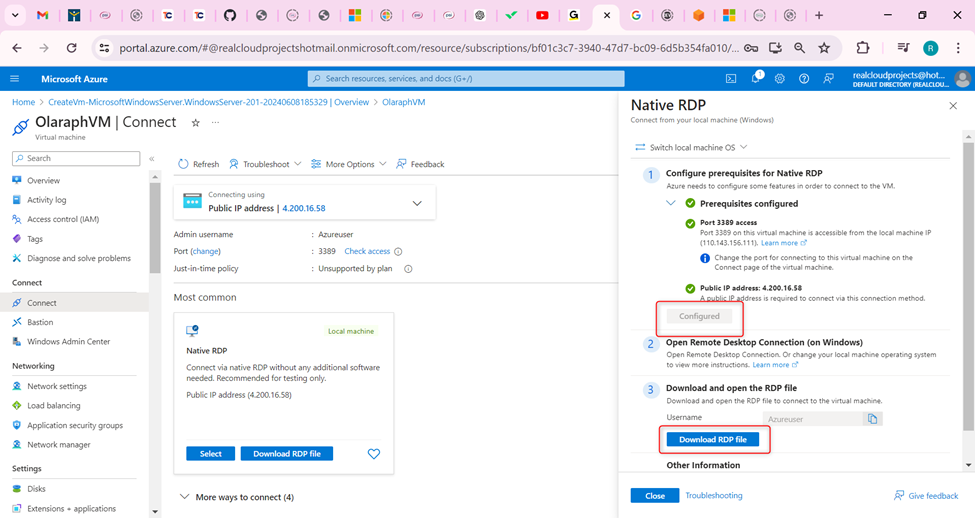Screen dimensions: 975x518
Task: Go to Home breadcrumb
Action: [24, 102]
